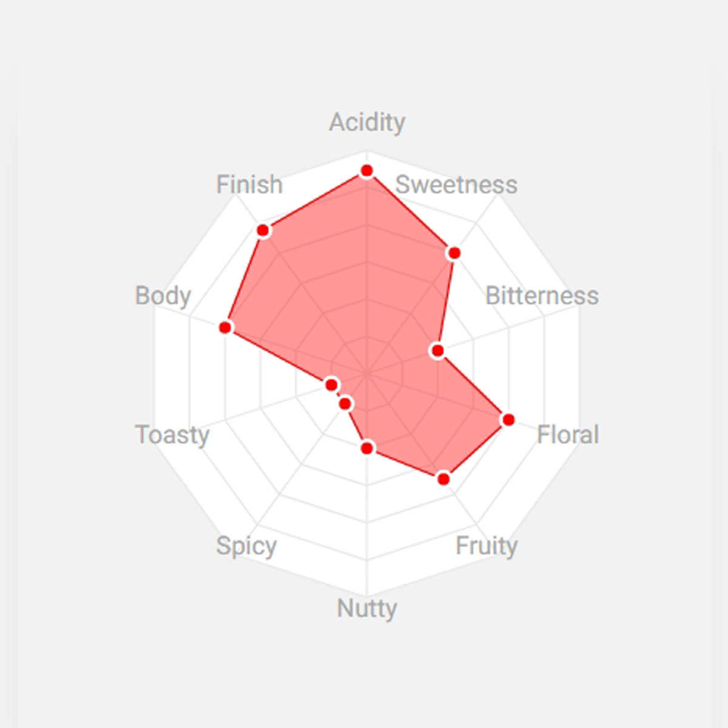Click the Nutty data point
The image size is (728, 728).
[366, 448]
